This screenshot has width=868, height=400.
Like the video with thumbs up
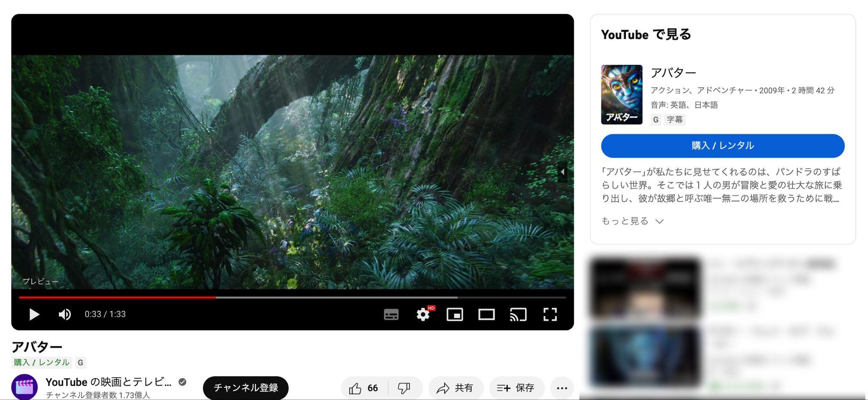tap(364, 388)
